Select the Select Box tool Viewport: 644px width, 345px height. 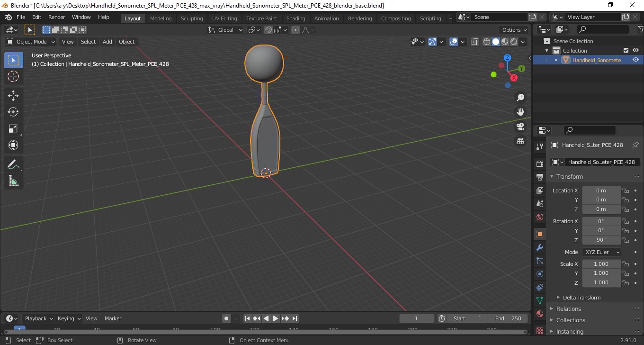point(13,60)
